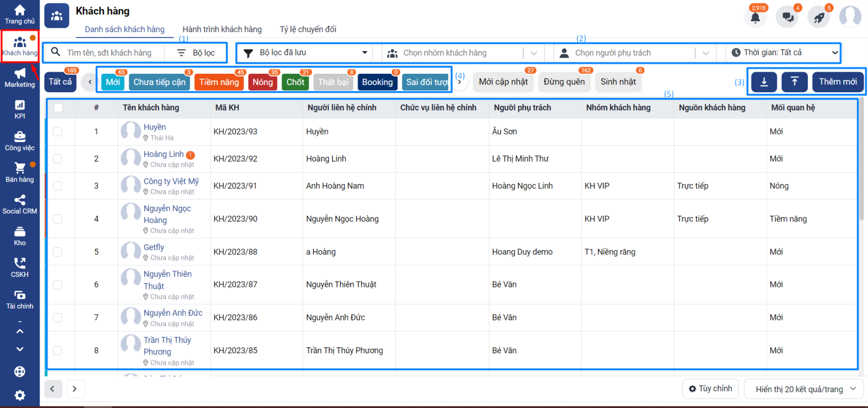868x408 pixels.
Task: Open the Marketing module in sidebar
Action: coord(20,78)
